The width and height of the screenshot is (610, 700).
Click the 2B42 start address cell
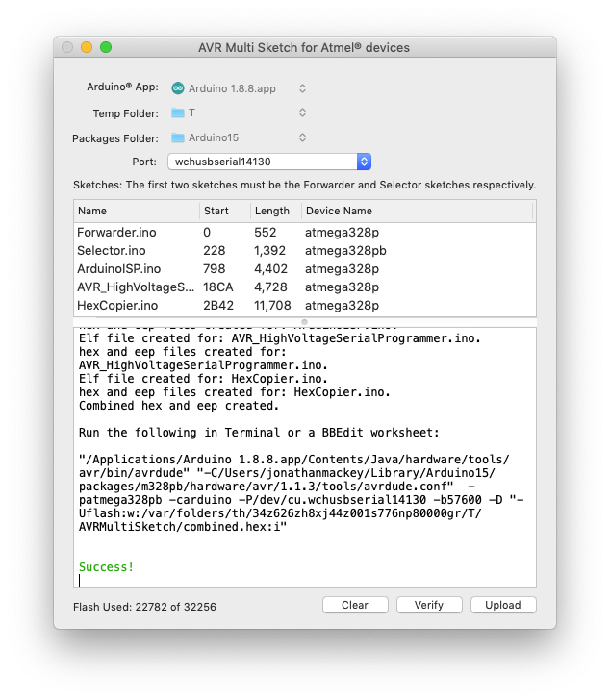point(217,306)
